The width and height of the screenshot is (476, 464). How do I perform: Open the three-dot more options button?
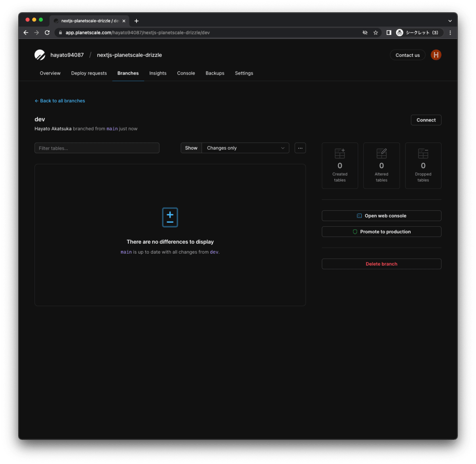pos(300,148)
